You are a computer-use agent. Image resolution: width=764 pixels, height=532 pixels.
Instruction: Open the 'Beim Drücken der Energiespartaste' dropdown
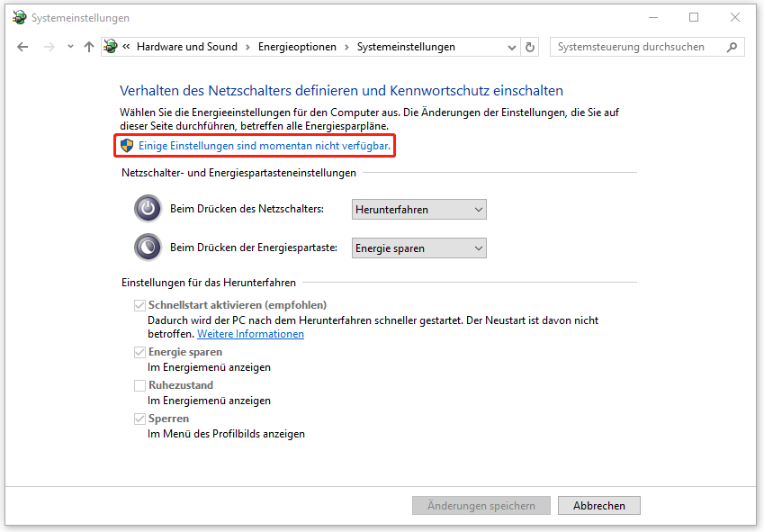click(418, 247)
